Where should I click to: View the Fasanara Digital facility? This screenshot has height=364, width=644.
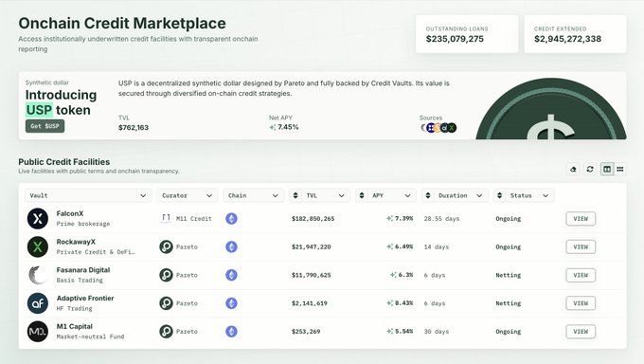tap(581, 275)
